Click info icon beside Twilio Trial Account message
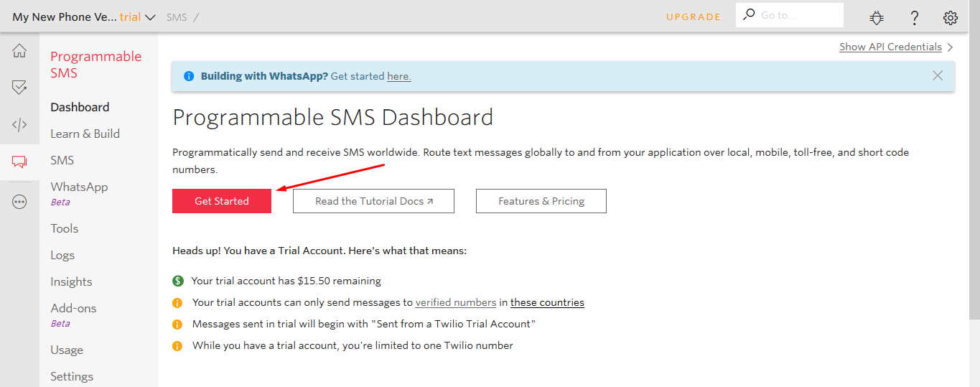 point(177,325)
